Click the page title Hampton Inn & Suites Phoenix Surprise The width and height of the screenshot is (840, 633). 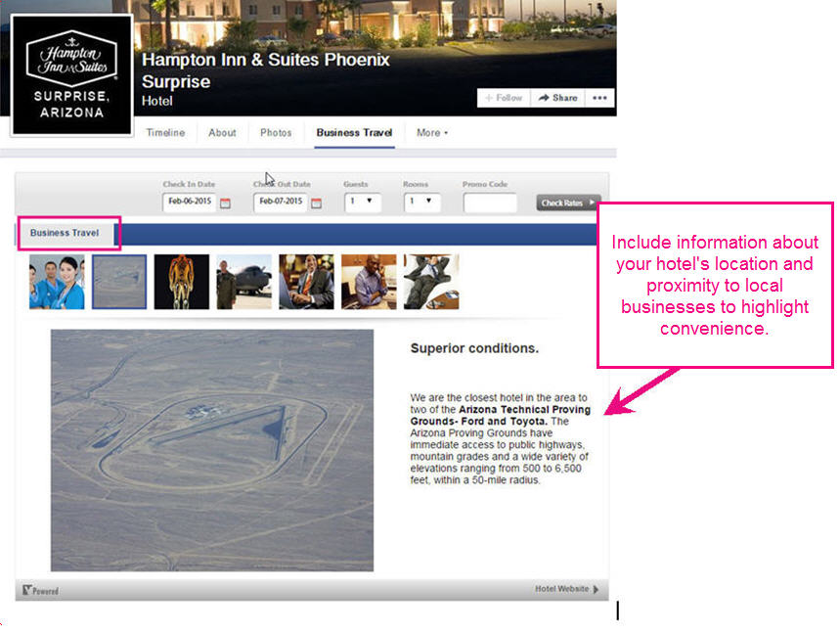[x=266, y=70]
